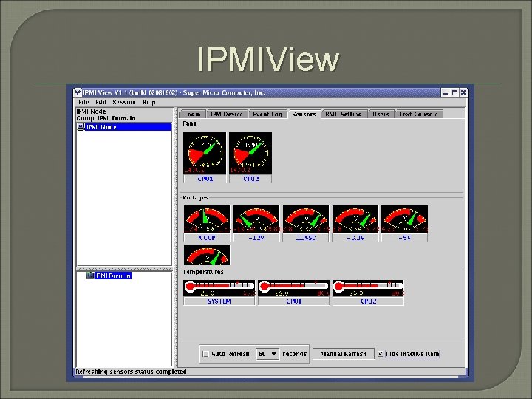
Task: Select the +5V voltage gauge
Action: tap(404, 219)
